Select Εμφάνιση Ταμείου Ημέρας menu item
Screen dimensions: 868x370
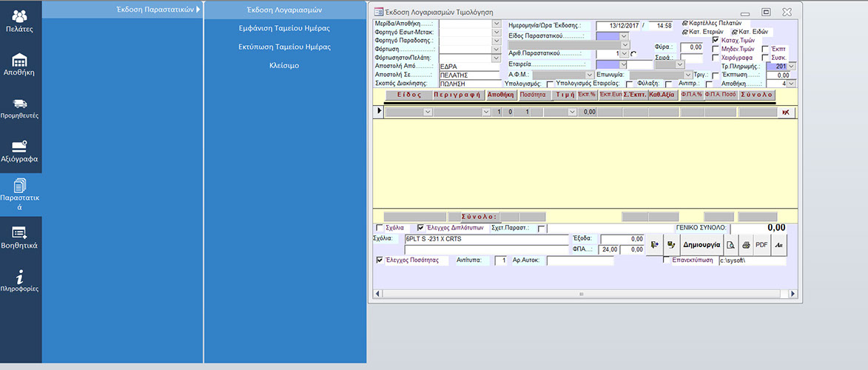[285, 28]
